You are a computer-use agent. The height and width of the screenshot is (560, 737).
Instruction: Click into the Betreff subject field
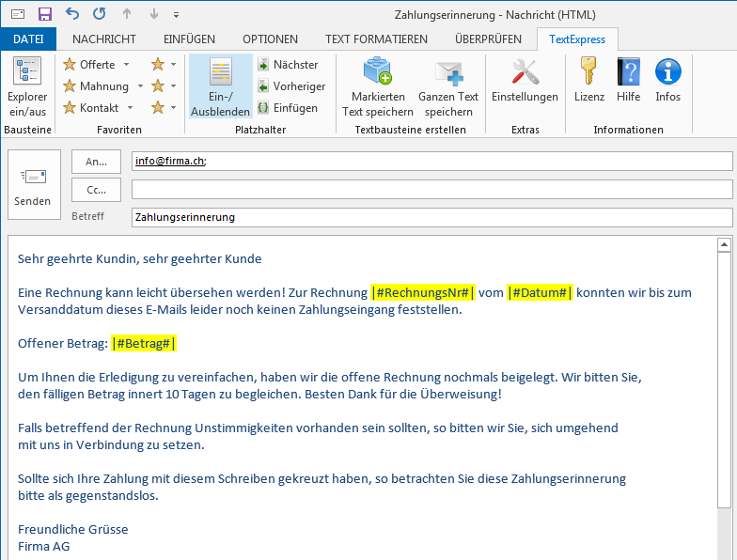click(x=431, y=217)
